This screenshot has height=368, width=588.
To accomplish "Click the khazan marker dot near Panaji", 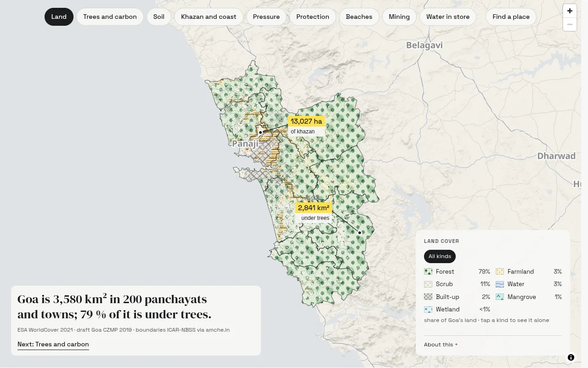I will pos(260,132).
